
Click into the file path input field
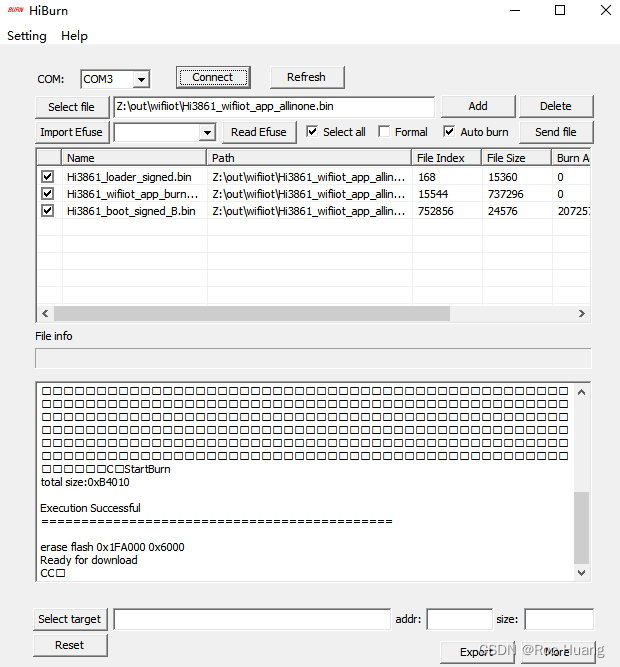point(274,106)
